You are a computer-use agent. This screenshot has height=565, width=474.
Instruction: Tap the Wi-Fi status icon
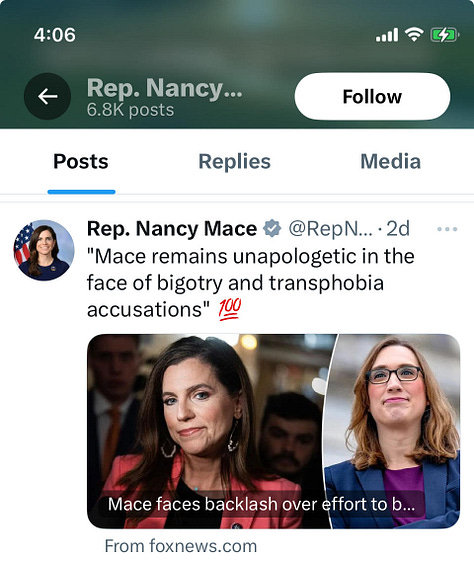[x=414, y=35]
